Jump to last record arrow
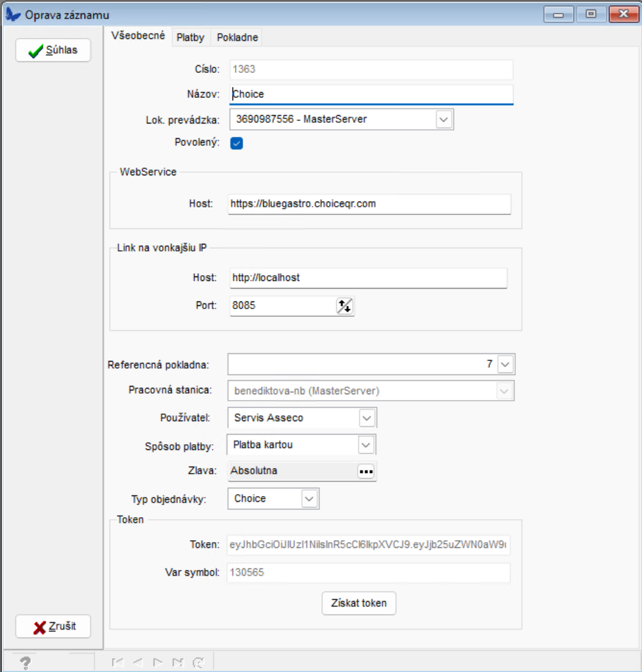642x672 pixels. coord(178,662)
